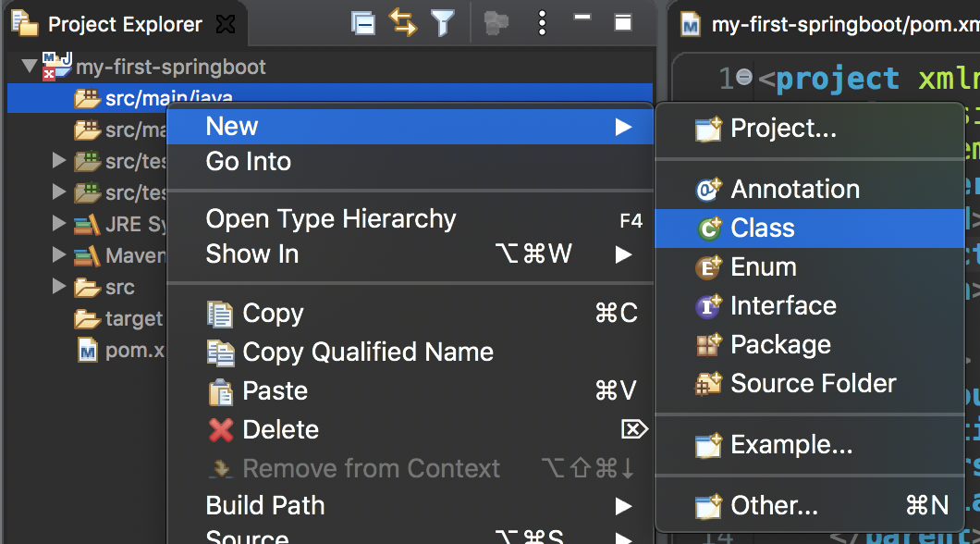Open the view filters funnel icon
The height and width of the screenshot is (544, 980).
click(x=443, y=24)
